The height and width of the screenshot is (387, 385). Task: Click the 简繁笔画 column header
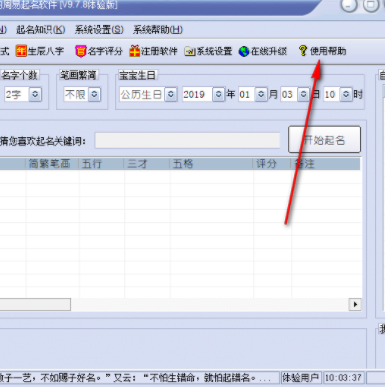point(52,164)
